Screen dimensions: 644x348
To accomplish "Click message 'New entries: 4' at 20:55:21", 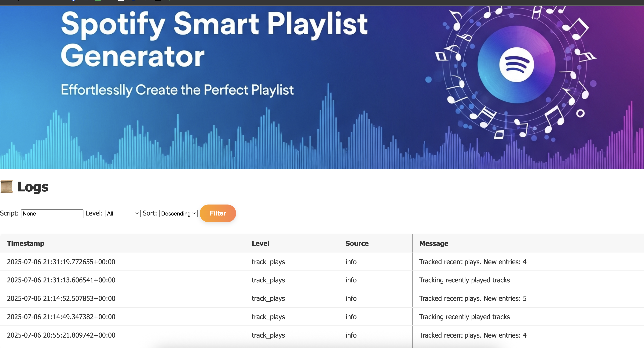I will [x=473, y=335].
